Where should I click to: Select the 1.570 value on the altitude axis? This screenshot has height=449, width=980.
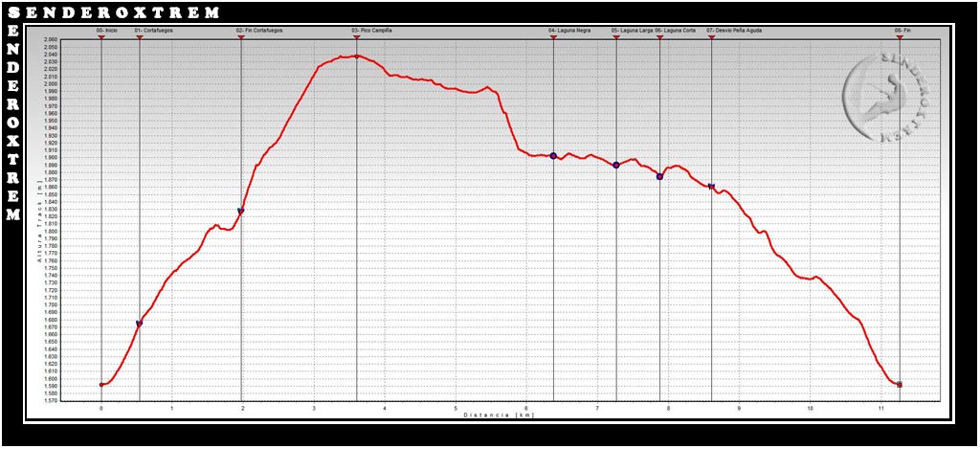pyautogui.click(x=51, y=401)
